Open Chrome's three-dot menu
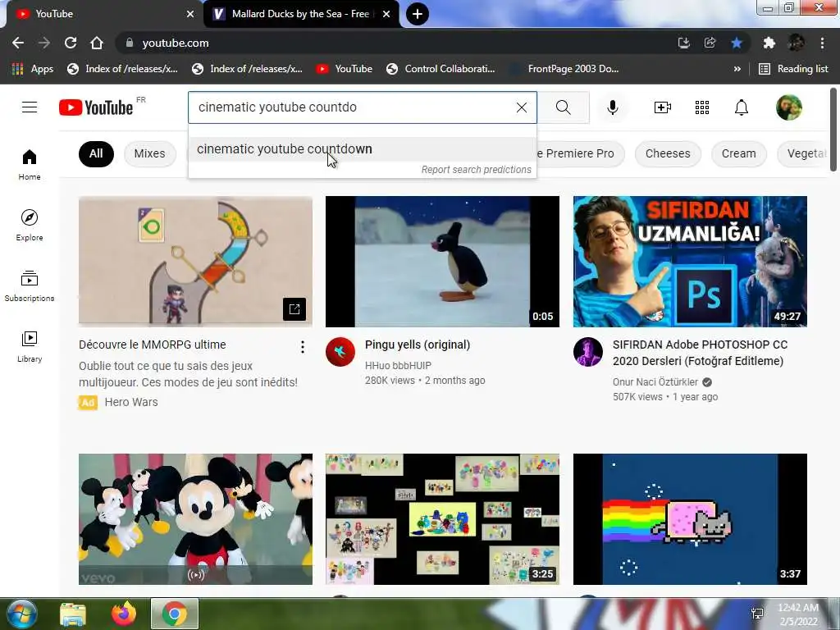Screen dimensions: 840x630 [822, 43]
